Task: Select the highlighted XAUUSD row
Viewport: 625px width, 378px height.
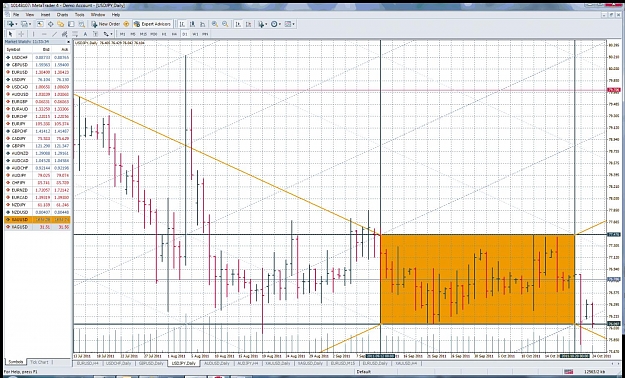Action: pyautogui.click(x=37, y=220)
